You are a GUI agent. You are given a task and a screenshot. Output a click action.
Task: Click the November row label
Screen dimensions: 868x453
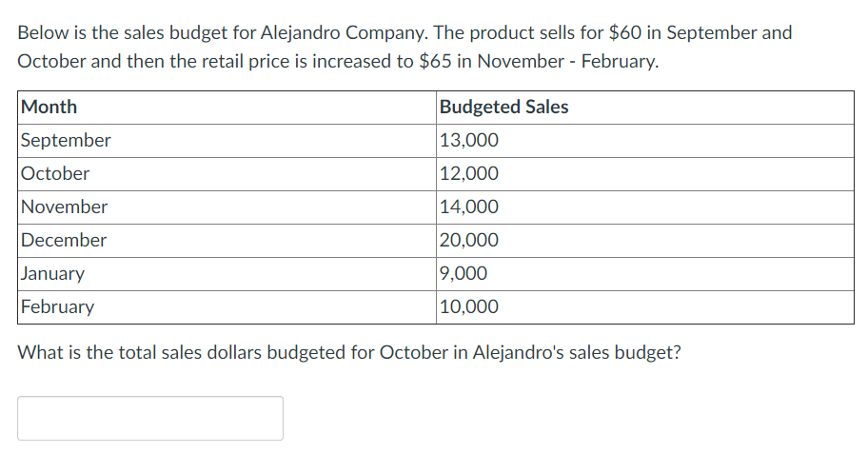tap(64, 207)
